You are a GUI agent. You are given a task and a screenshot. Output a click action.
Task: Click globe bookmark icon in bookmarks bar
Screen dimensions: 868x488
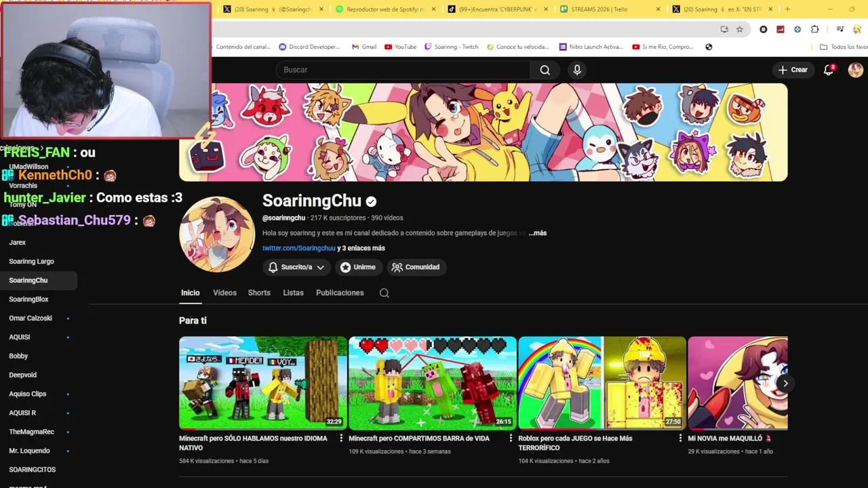click(709, 47)
